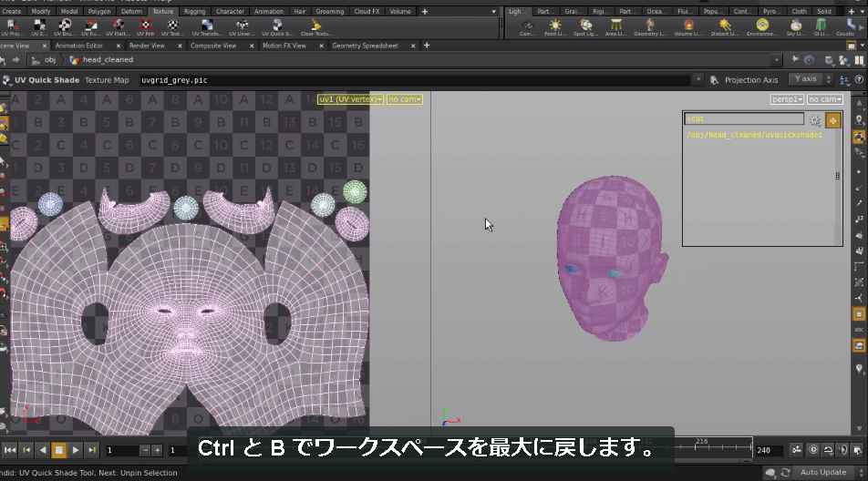
Task: Select the UV Pelt shelf tool
Action: click(145, 26)
